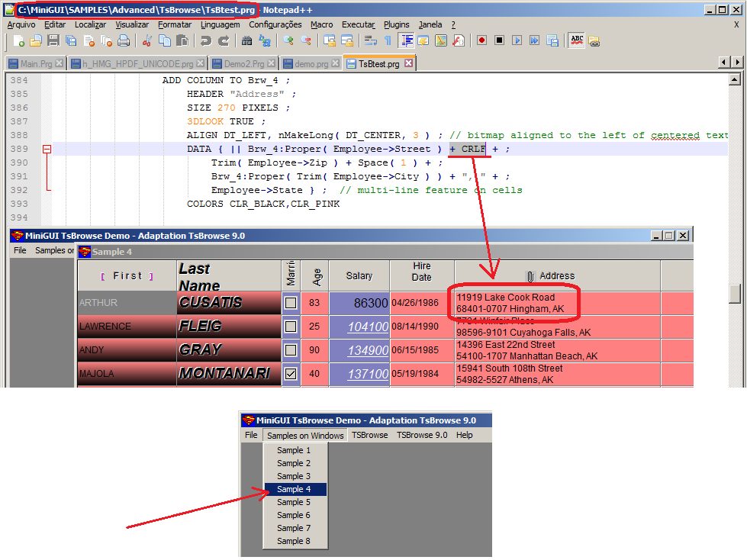
Task: Open the Arquivo menu
Action: [21, 24]
